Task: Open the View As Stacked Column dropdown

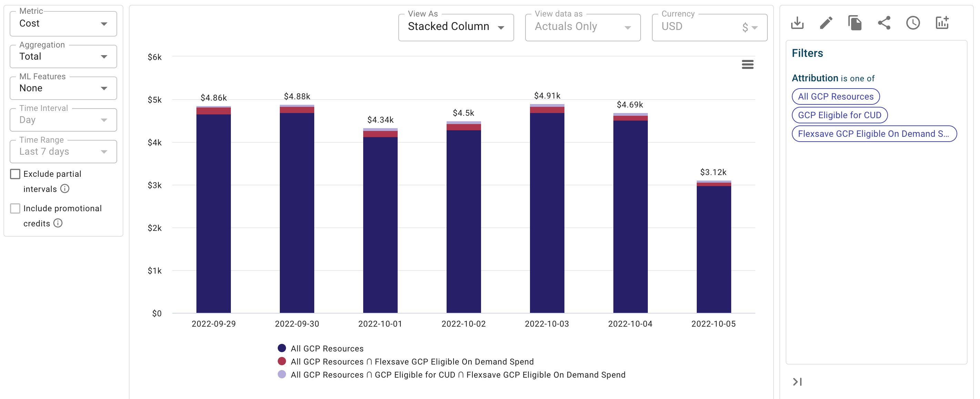Action: [x=456, y=27]
